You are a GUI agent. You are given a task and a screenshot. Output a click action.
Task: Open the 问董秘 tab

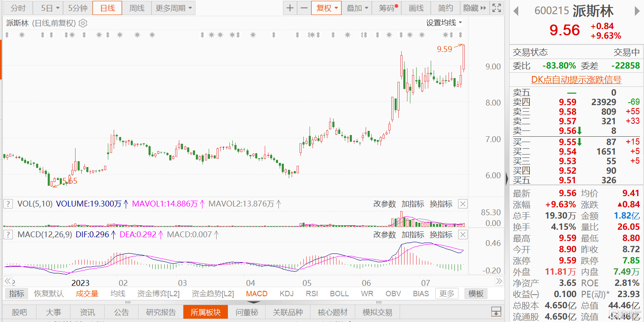246,312
